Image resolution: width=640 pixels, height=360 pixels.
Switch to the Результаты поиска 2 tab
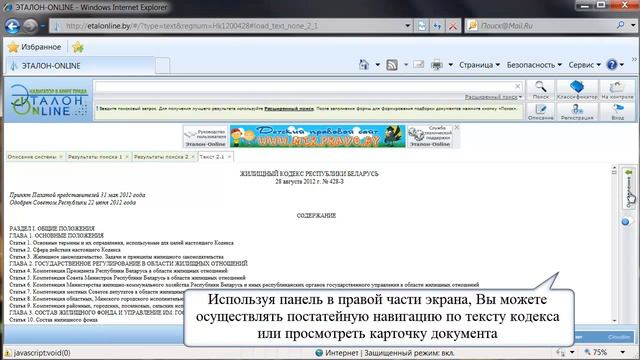161,157
